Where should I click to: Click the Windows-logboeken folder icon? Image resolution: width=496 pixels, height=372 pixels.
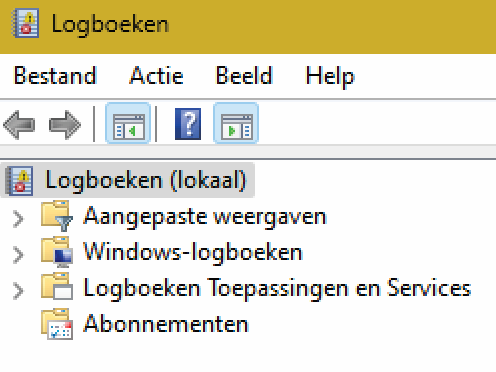coord(57,252)
